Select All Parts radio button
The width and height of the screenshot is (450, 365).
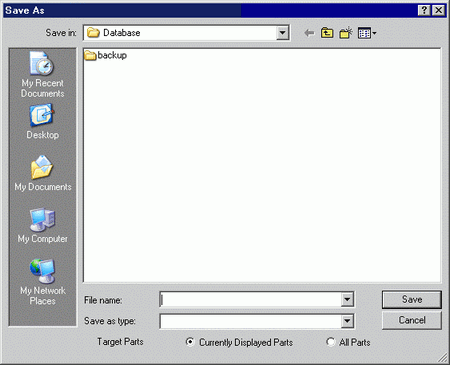point(330,342)
